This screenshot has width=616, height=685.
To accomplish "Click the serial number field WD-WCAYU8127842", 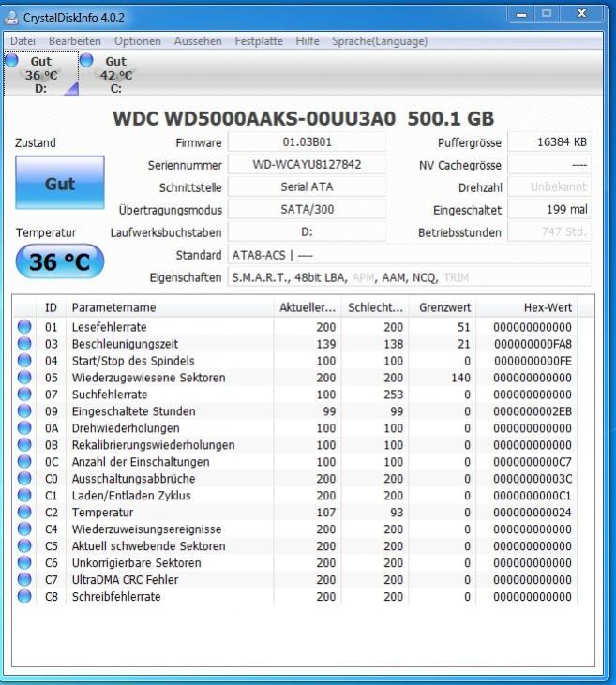I will (x=307, y=165).
